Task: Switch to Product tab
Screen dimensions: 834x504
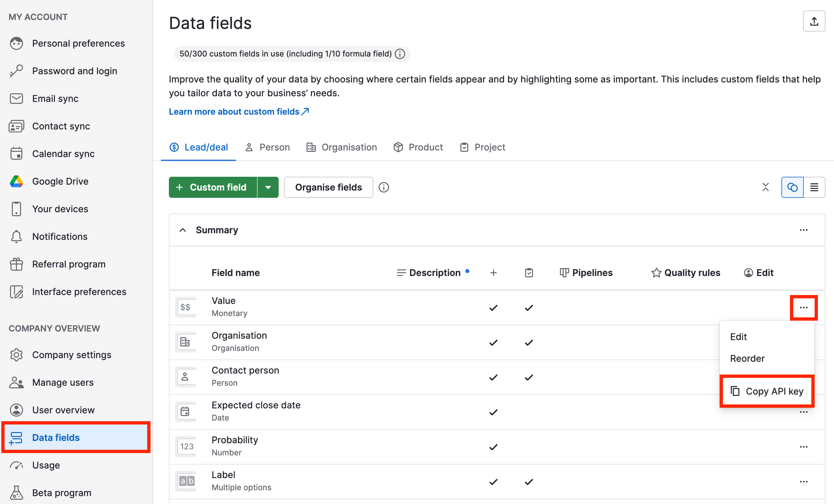Action: [x=418, y=147]
